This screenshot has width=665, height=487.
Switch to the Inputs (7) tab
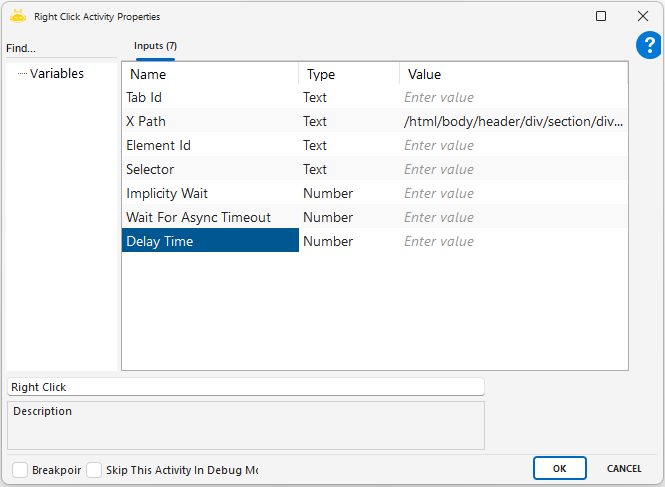[155, 46]
